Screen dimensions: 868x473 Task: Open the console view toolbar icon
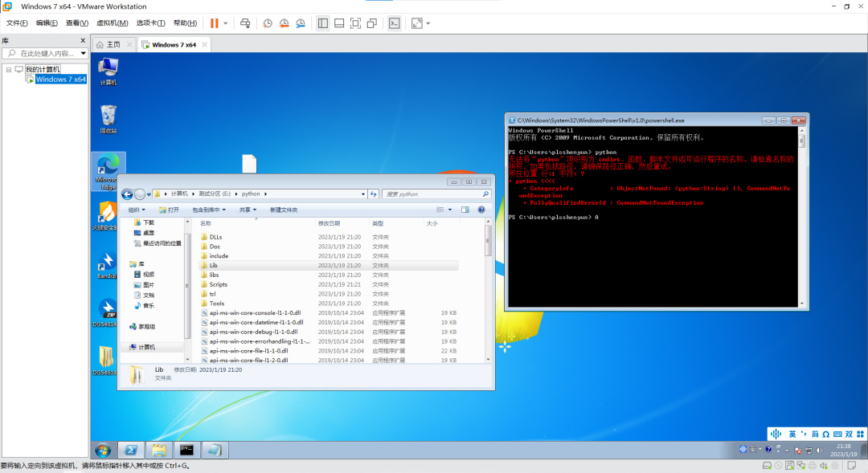[394, 23]
